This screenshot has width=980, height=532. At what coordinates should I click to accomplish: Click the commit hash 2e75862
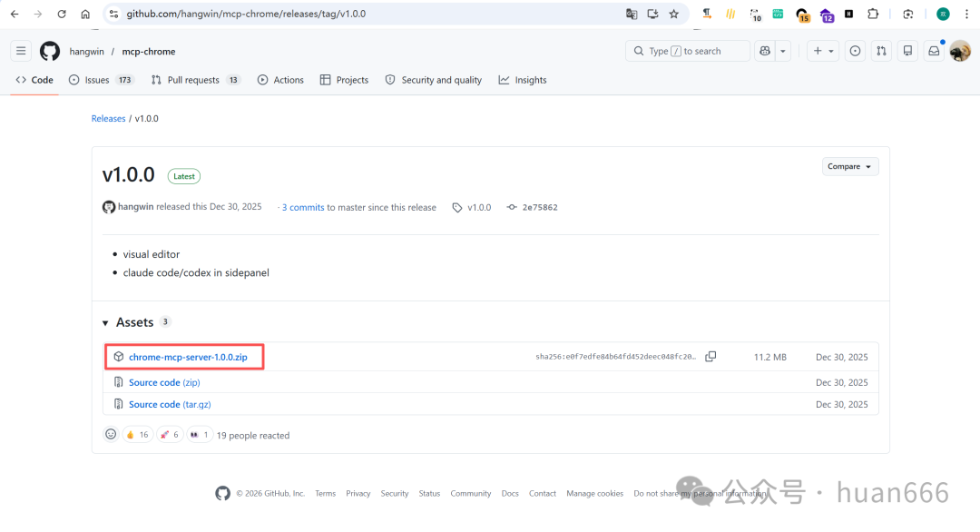click(539, 208)
